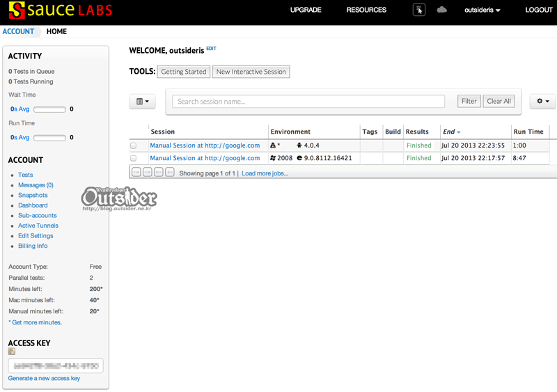Click Get more minutes link
Viewport: 557px width, 392px height.
(37, 322)
